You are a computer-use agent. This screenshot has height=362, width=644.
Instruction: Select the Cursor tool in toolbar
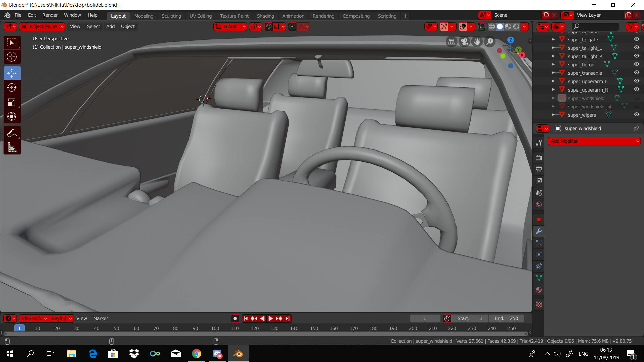[12, 57]
